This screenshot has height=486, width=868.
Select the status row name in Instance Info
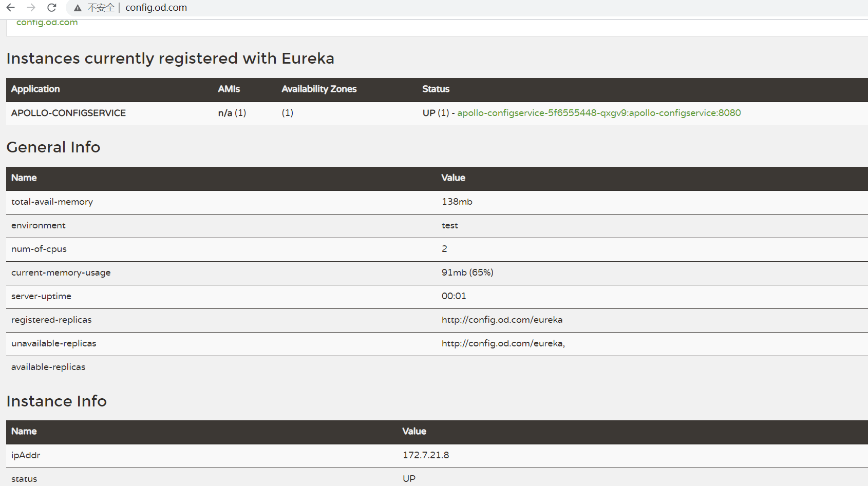(24, 479)
